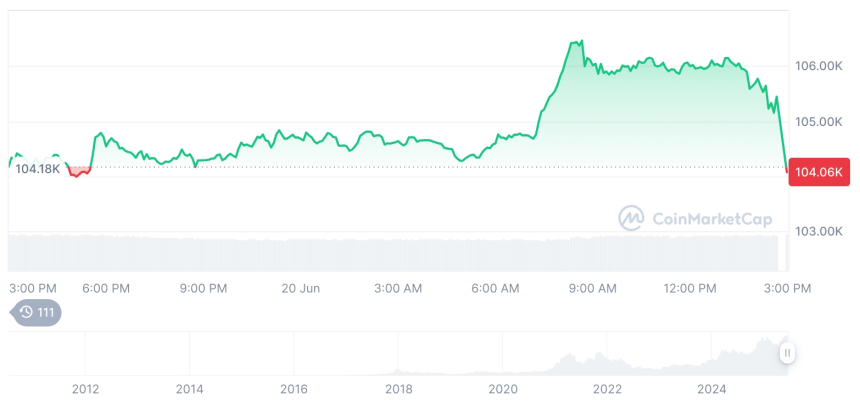Grab the range slider handle on the overview timeline
This screenshot has width=860, height=401.
[788, 352]
